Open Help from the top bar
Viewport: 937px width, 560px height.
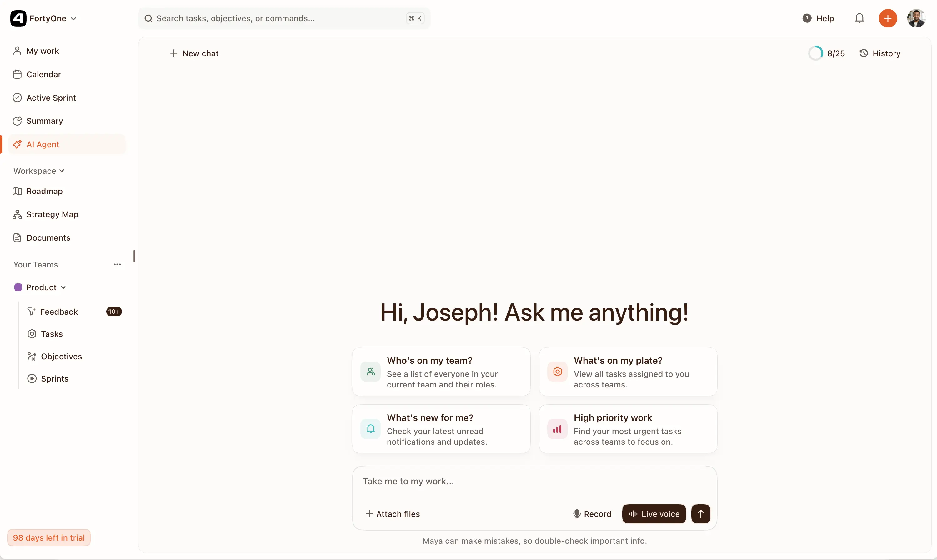[x=818, y=18]
